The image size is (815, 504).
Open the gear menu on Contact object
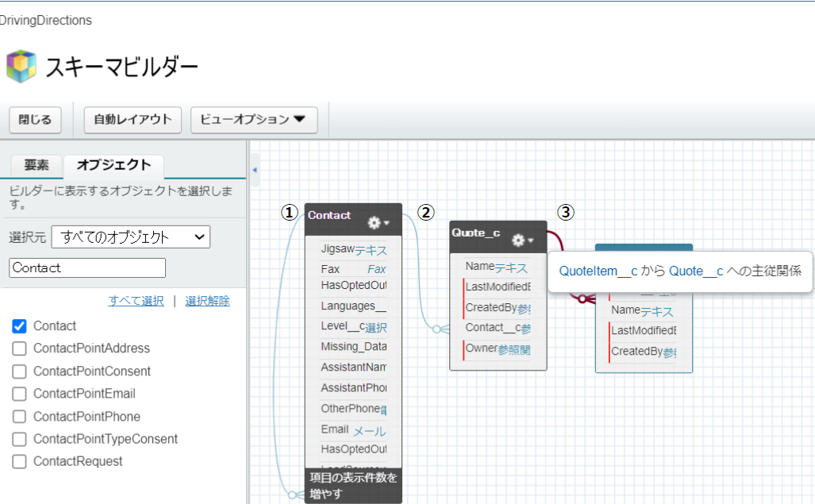(x=378, y=223)
